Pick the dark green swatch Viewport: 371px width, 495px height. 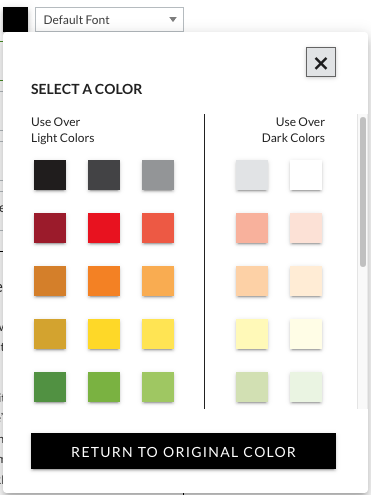pos(50,387)
